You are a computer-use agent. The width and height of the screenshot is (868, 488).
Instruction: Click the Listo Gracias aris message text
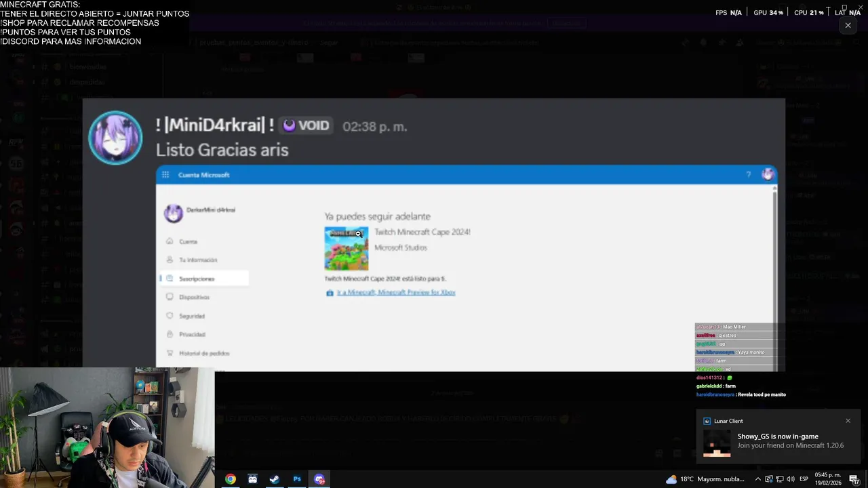click(x=222, y=150)
